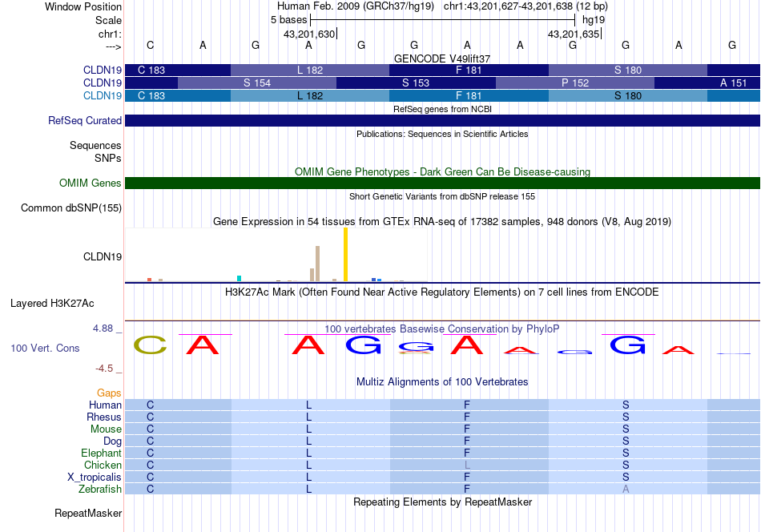Viewport: 761px width, 532px height.
Task: Click the Window Position label
Action: pos(83,6)
